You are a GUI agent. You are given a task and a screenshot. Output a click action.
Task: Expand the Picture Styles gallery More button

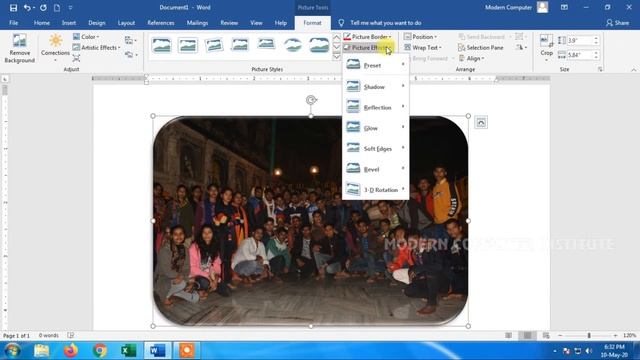point(336,57)
